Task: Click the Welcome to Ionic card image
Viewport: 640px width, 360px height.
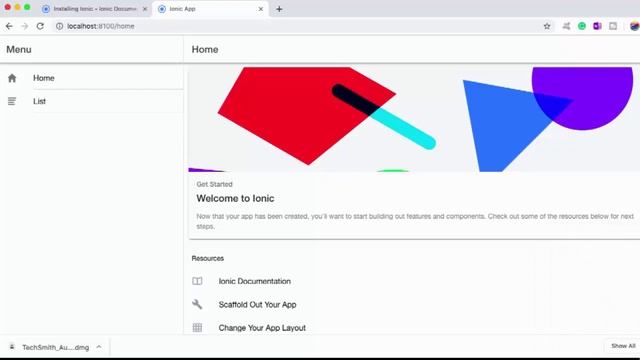Action: tap(414, 119)
